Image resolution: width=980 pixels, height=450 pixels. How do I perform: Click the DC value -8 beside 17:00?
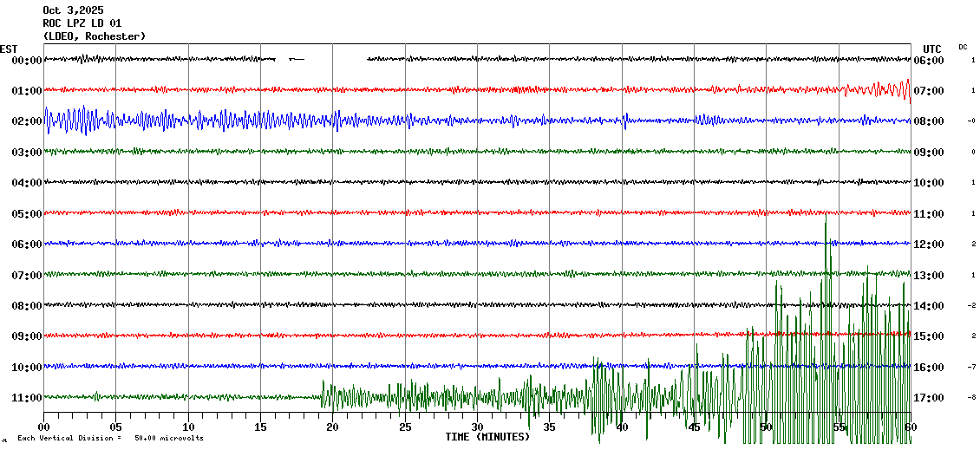click(972, 398)
